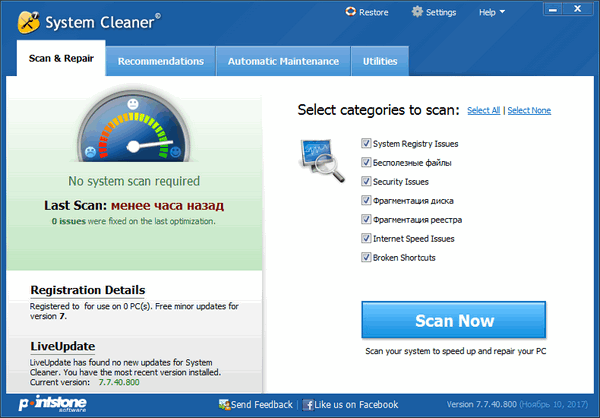
Task: Disable Broken Shortcuts checkbox
Action: coord(366,257)
